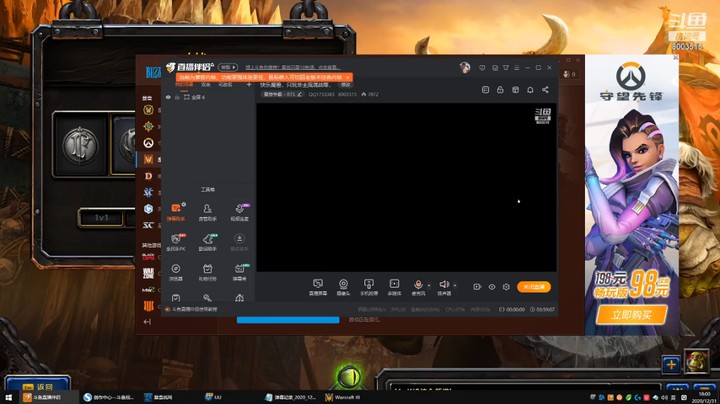720x404 pixels.
Task: Open the danmaku panel icon left of the unlock
Action: [485, 90]
